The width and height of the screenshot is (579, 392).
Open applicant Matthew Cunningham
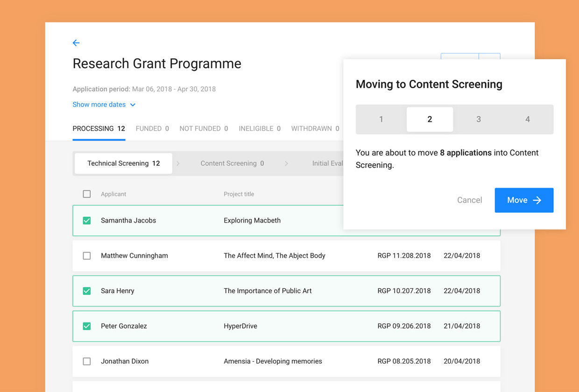(x=134, y=256)
